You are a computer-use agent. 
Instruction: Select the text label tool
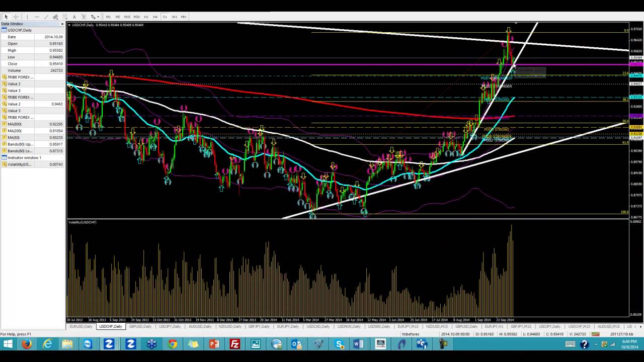coord(84,17)
